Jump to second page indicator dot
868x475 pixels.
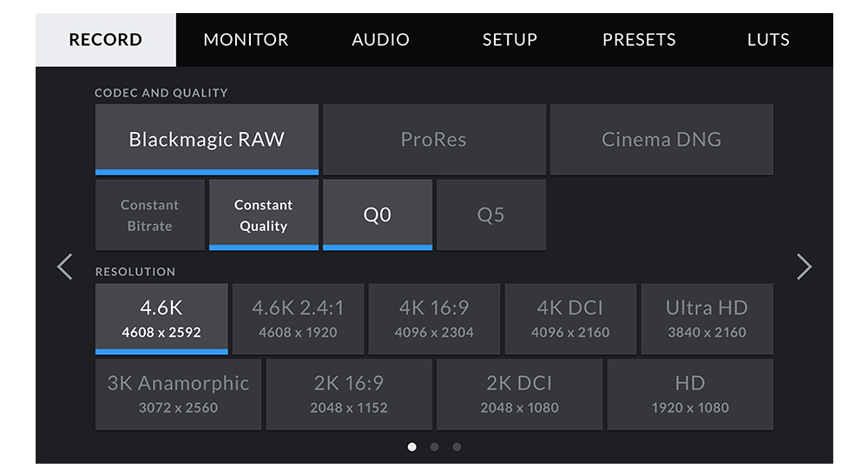pyautogui.click(x=434, y=447)
